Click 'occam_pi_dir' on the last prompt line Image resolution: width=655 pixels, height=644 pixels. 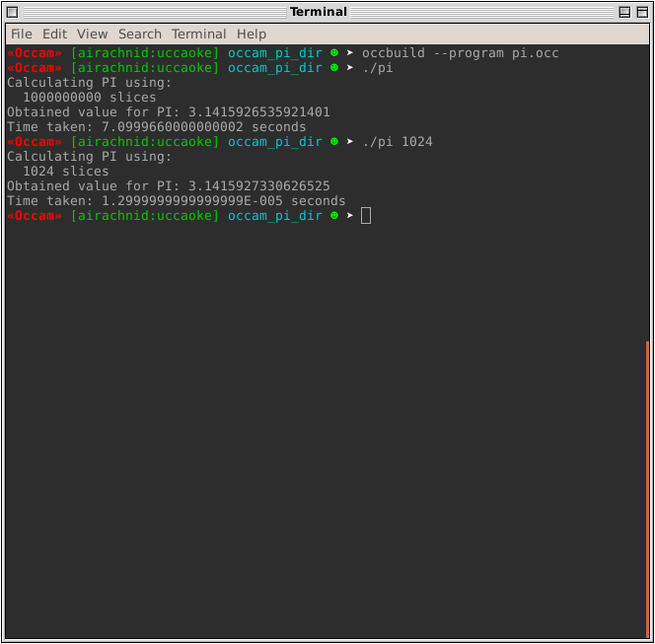(x=275, y=216)
